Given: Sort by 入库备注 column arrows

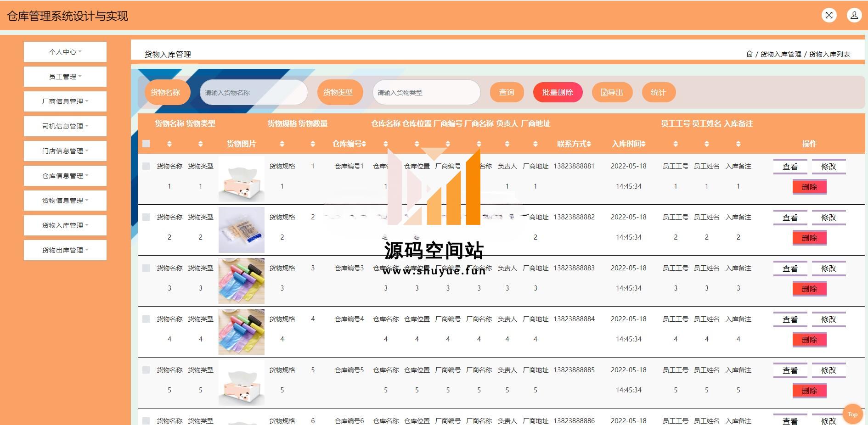Looking at the screenshot, I should click(x=738, y=144).
